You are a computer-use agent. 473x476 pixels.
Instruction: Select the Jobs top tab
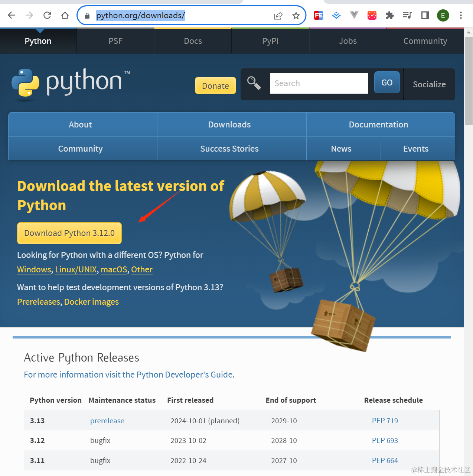(348, 41)
